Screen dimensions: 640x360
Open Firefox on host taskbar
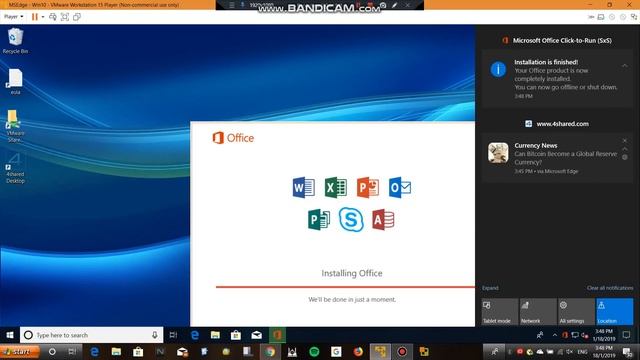point(358,351)
